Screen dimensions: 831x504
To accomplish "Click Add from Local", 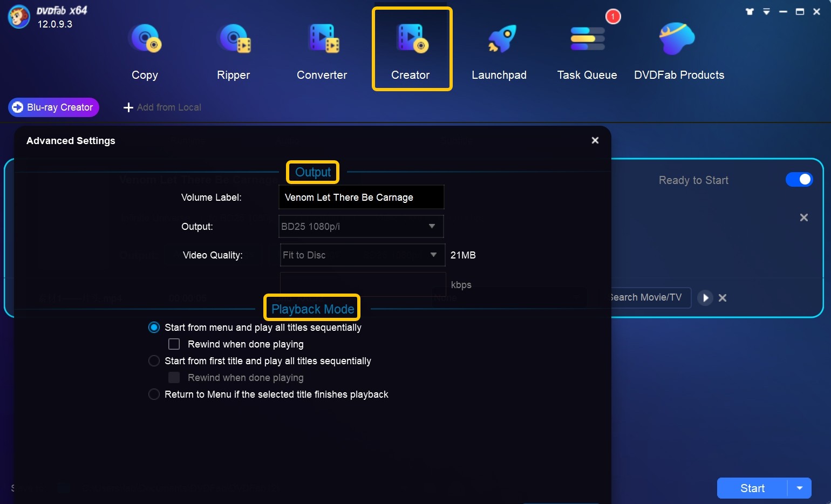I will point(162,107).
